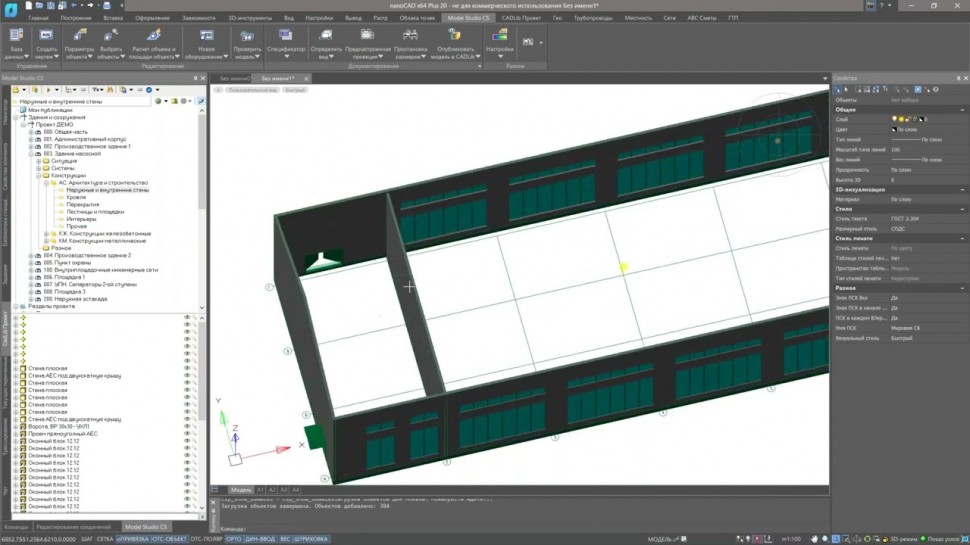Click the Цвет По слою color swatch
The image size is (970, 545).
[894, 130]
